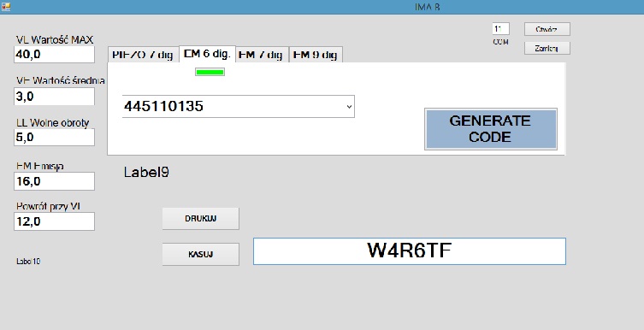This screenshot has width=644, height=330.
Task: Click the GENERATE CODE button
Action: (491, 129)
